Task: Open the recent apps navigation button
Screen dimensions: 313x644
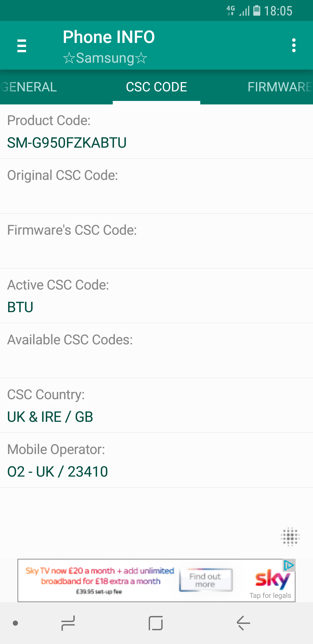Action: pyautogui.click(x=68, y=623)
